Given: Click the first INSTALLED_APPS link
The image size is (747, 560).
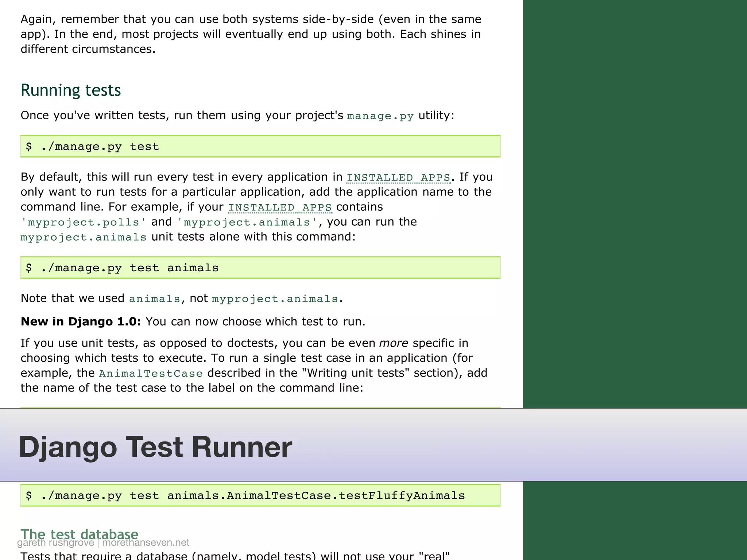Looking at the screenshot, I should [x=399, y=178].
